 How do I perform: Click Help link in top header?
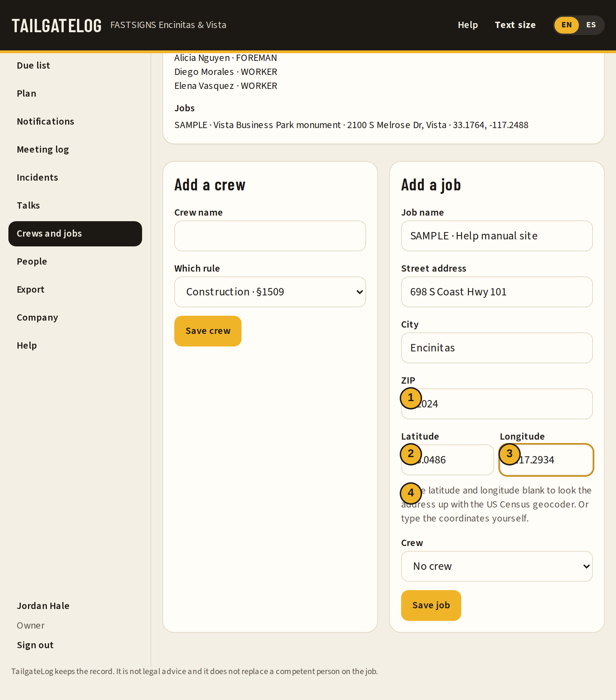point(468,25)
